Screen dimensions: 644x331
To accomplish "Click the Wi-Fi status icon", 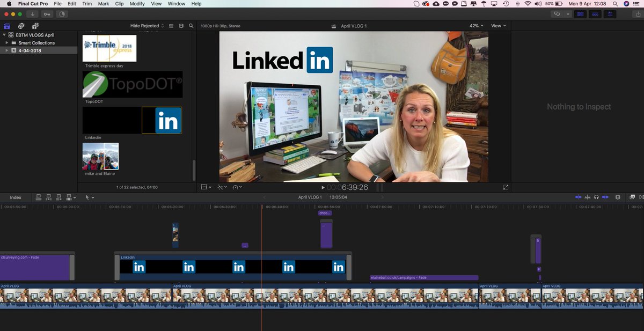I will [528, 4].
